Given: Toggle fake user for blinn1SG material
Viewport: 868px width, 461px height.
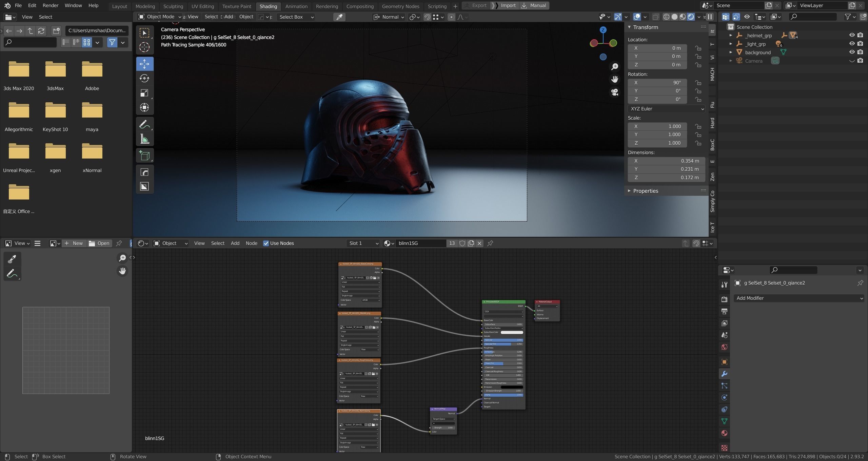Looking at the screenshot, I should (462, 243).
